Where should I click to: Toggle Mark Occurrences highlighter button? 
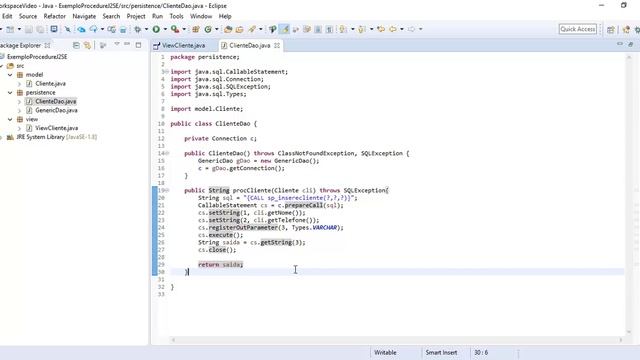coord(284,29)
